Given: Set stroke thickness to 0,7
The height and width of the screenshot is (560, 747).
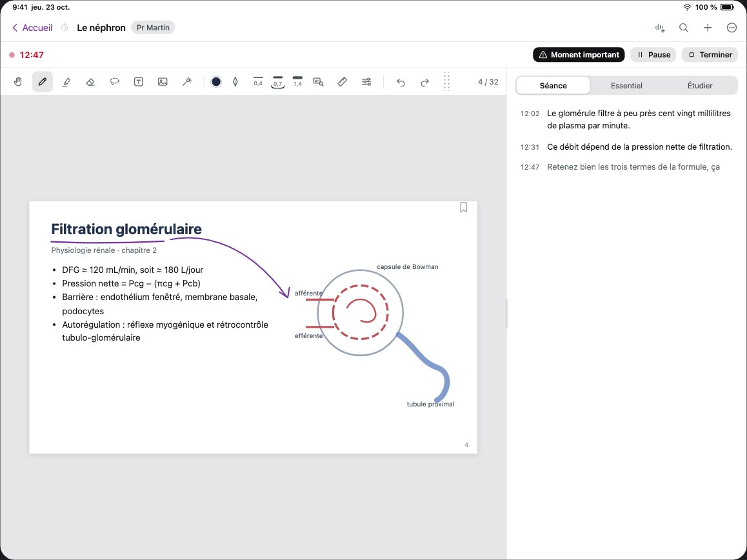Looking at the screenshot, I should (278, 82).
